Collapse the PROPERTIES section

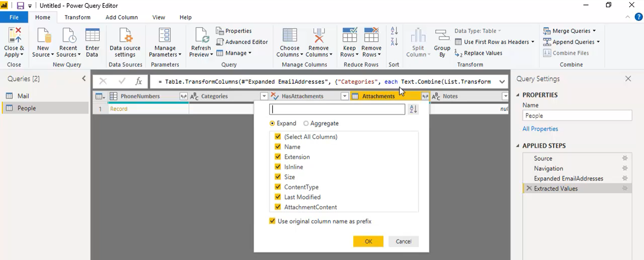pyautogui.click(x=518, y=95)
